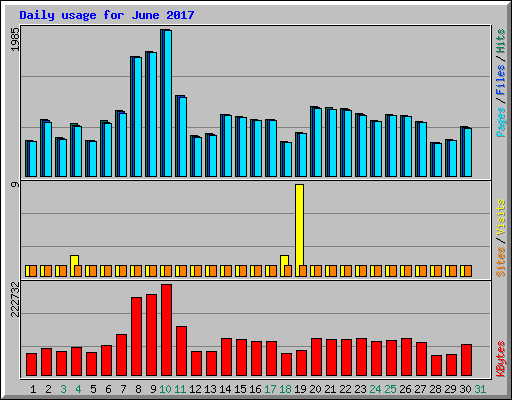This screenshot has height=400, width=512.
Task: Select day "22" on the x-axis
Action: pyautogui.click(x=345, y=389)
